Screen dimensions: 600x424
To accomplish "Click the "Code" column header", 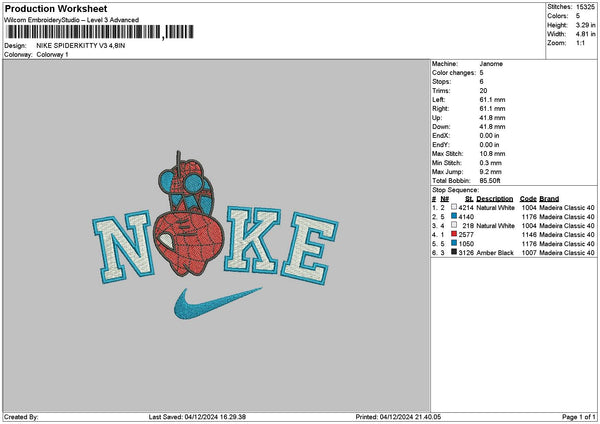I will click(528, 199).
